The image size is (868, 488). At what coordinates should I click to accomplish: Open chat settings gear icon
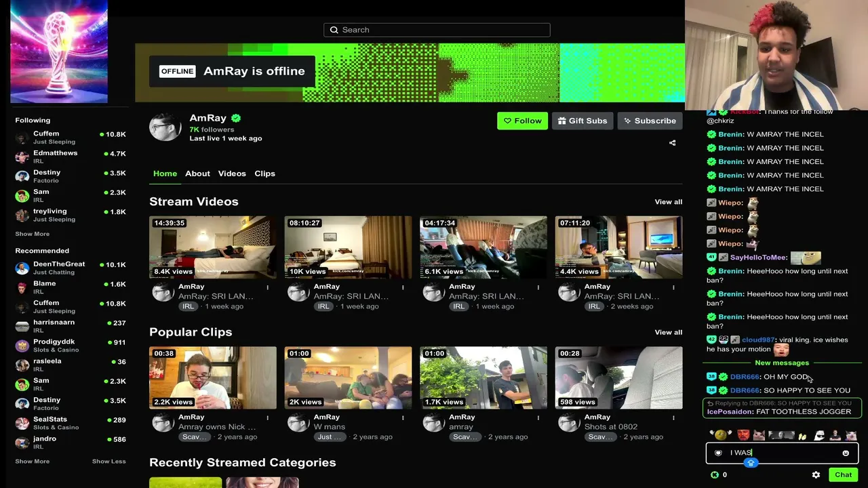(x=816, y=475)
